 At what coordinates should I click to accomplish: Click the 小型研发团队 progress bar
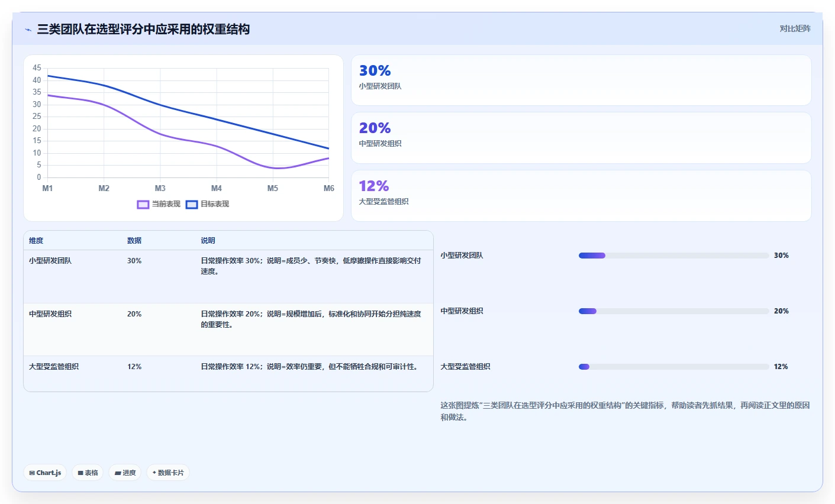point(674,256)
